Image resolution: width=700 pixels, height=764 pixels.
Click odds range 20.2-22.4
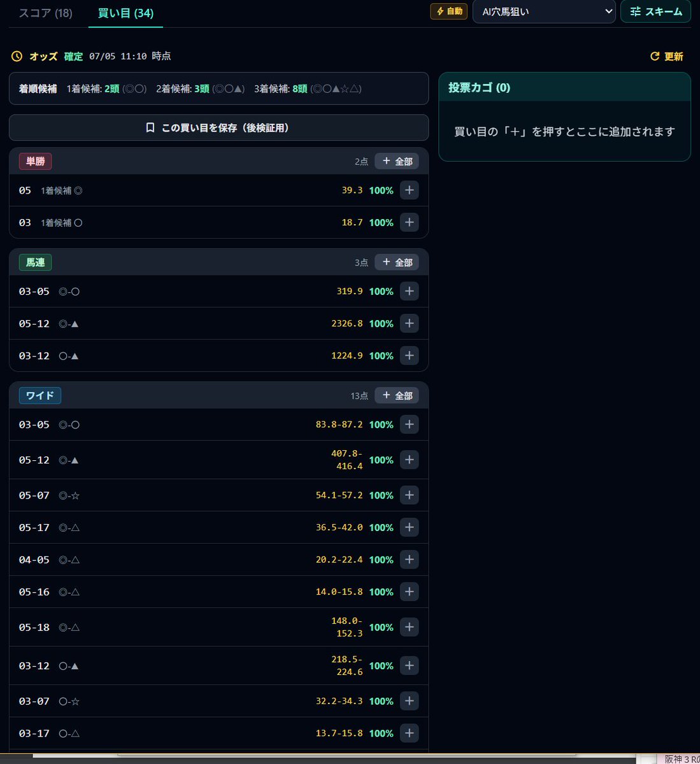(339, 560)
